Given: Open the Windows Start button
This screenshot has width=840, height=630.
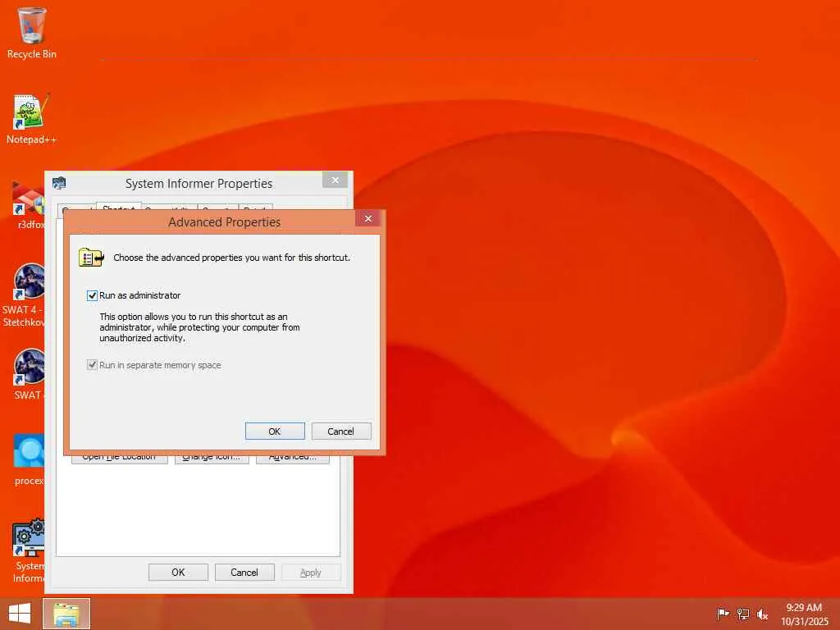Looking at the screenshot, I should click(x=20, y=614).
